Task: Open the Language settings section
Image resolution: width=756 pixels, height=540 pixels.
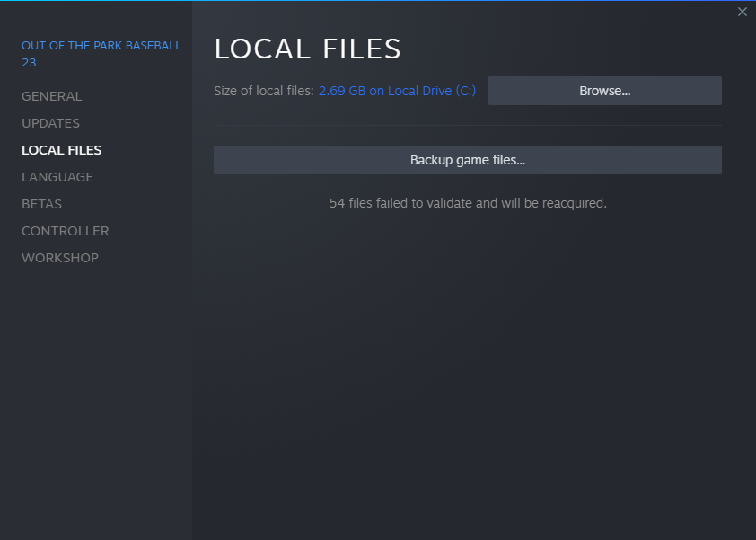Action: (57, 177)
